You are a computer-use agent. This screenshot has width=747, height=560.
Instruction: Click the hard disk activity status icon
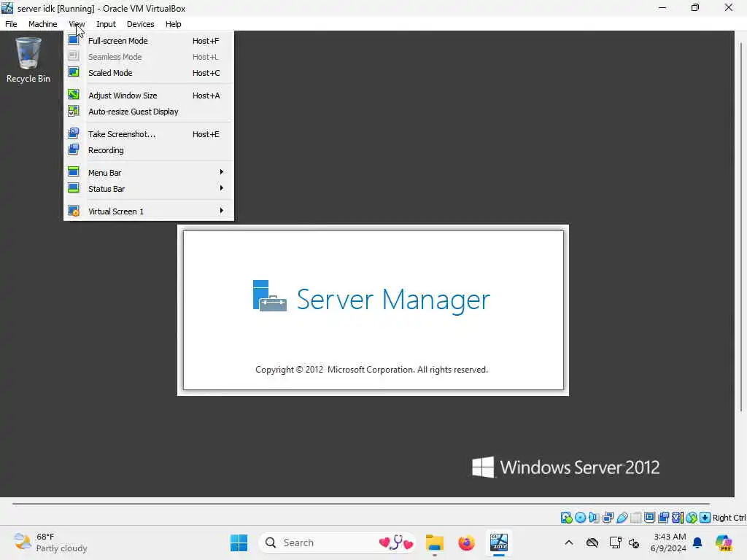(x=566, y=518)
